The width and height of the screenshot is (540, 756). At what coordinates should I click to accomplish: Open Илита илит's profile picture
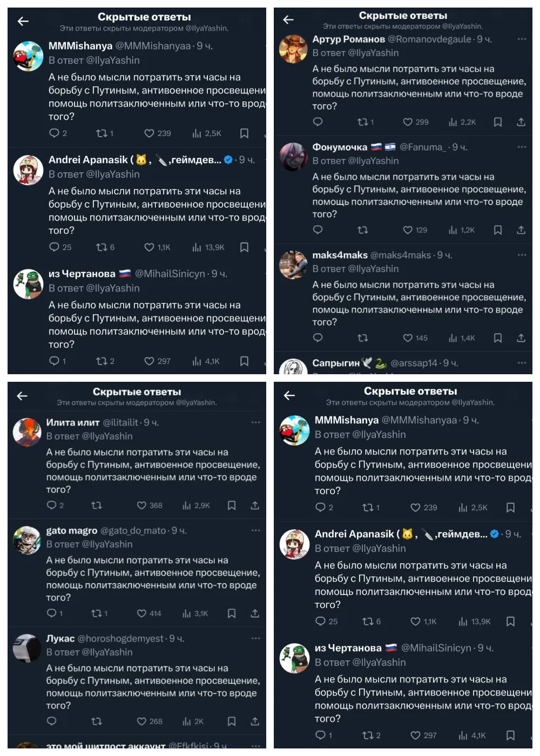28,432
